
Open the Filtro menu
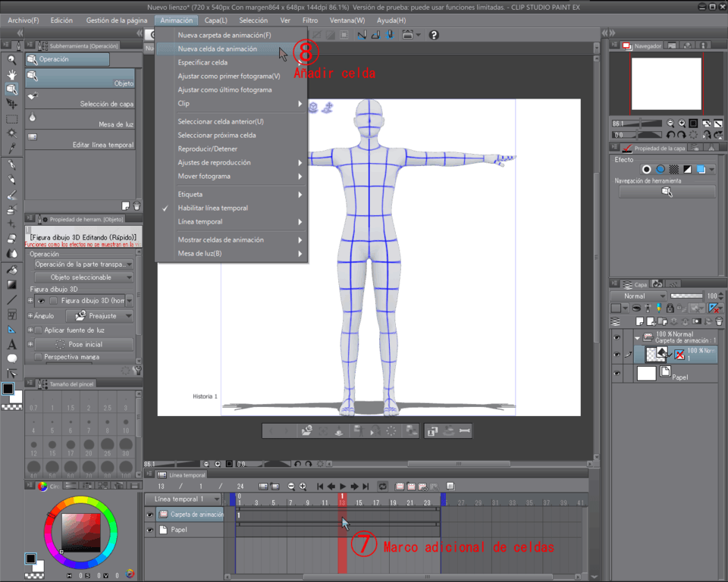[x=310, y=20]
